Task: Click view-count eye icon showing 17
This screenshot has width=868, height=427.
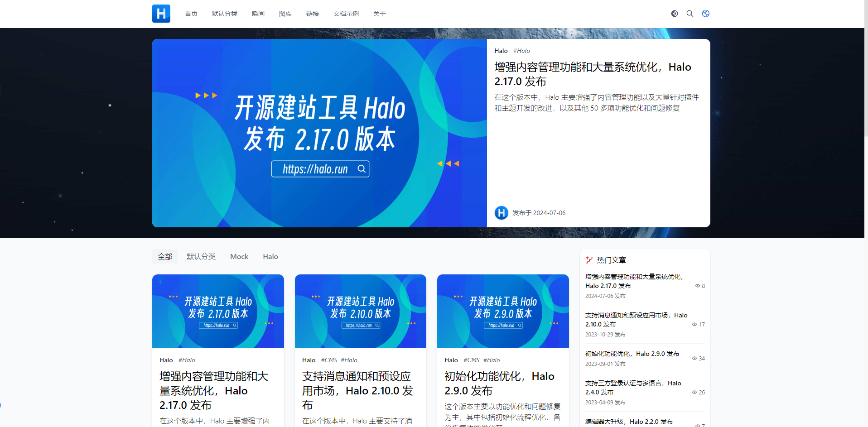Action: click(x=694, y=324)
